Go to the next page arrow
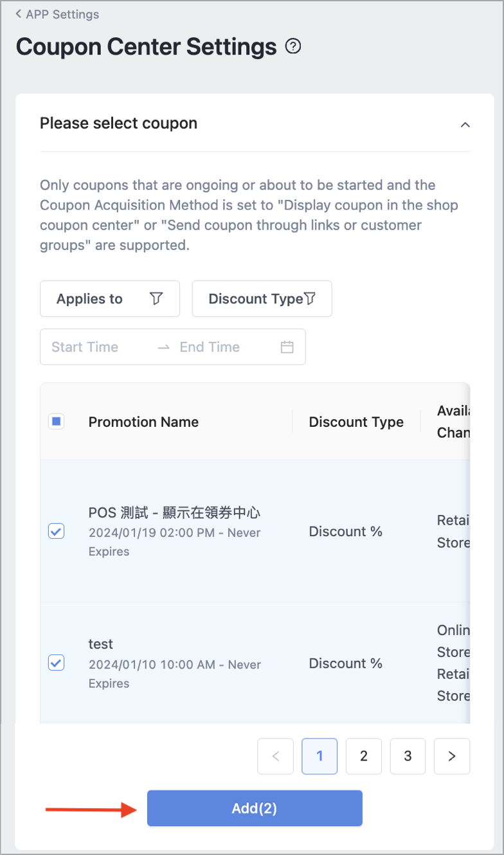 (452, 756)
